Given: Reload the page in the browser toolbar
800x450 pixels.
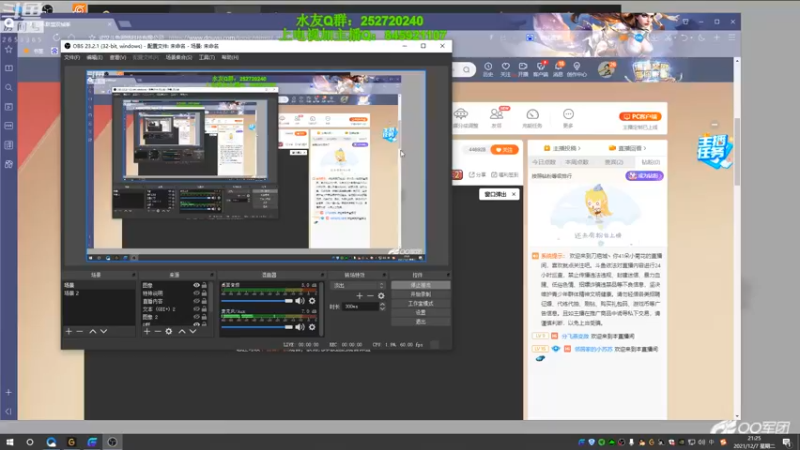Looking at the screenshot, I should click(x=56, y=37).
